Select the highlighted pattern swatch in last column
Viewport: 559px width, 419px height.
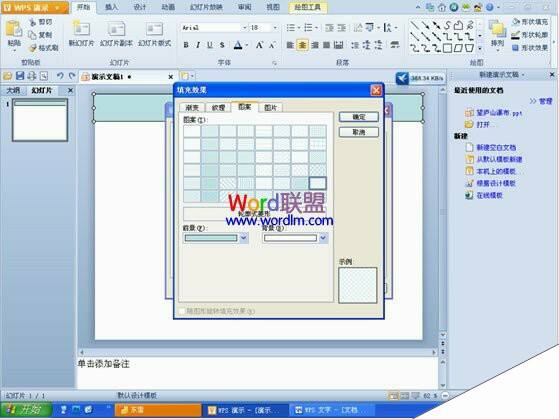318,183
